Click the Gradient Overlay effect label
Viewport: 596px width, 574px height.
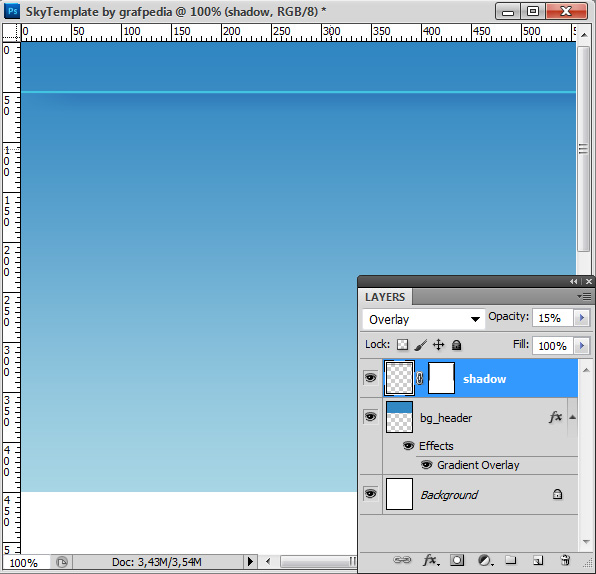[x=478, y=465]
